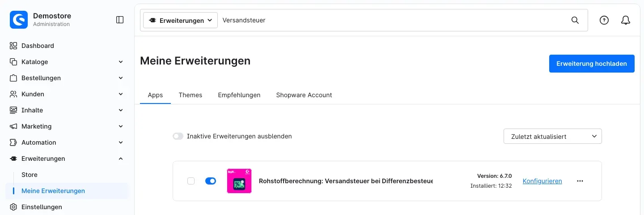Click the Meine Erweiterungen page heading
Screen dimensions: 644x215
(x=195, y=61)
